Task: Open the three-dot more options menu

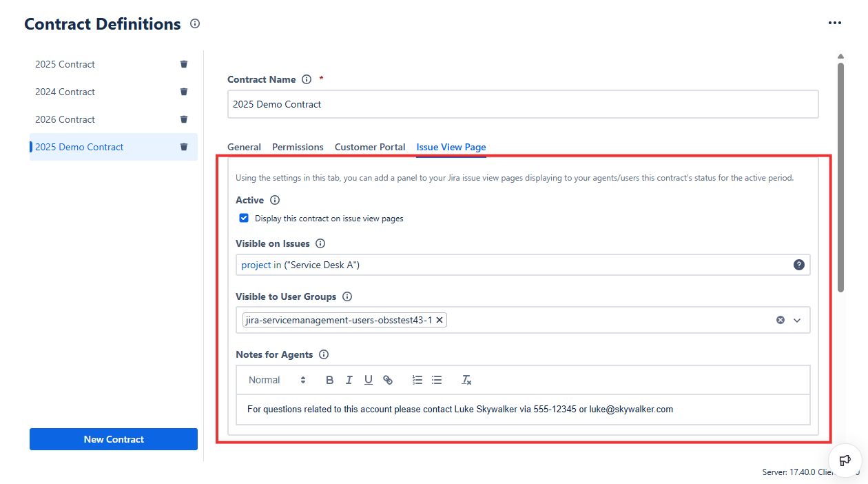Action: pyautogui.click(x=835, y=23)
